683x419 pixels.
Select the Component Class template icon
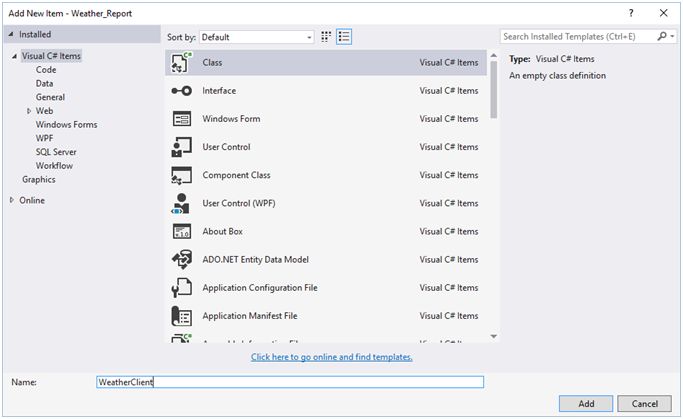pyautogui.click(x=182, y=175)
